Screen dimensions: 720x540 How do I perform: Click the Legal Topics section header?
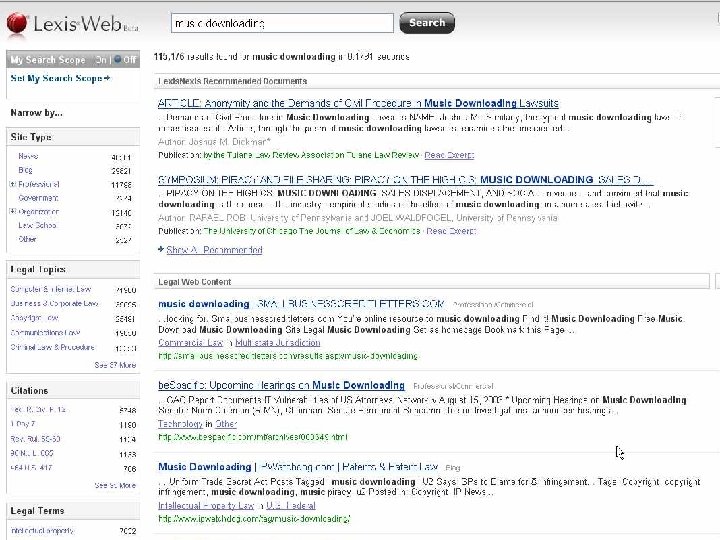[x=73, y=270]
